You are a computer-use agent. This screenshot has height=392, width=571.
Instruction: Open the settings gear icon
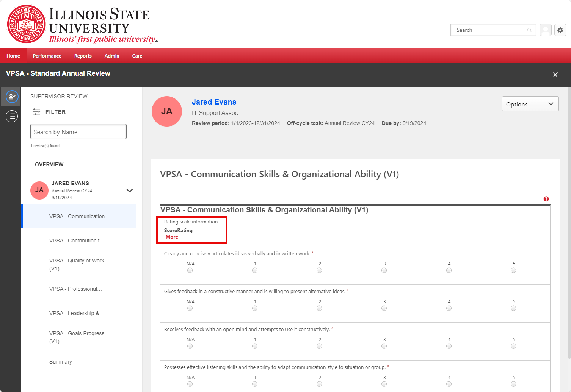560,30
